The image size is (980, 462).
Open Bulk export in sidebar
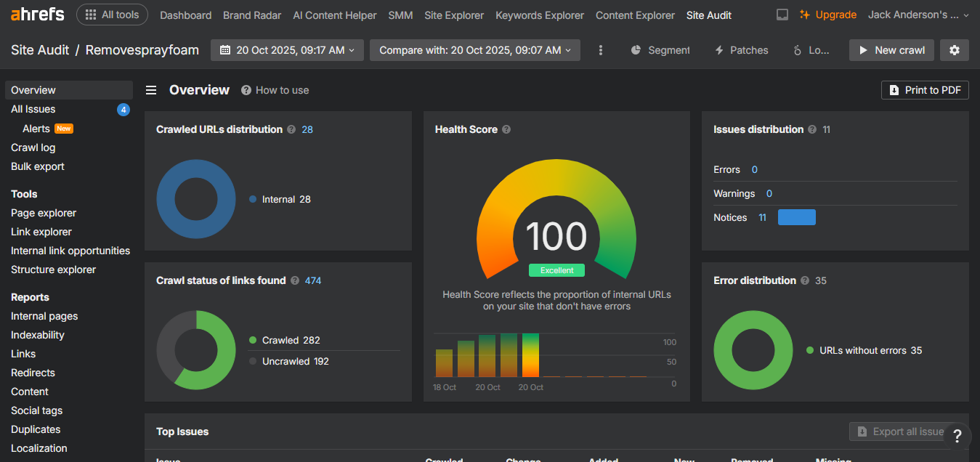38,166
